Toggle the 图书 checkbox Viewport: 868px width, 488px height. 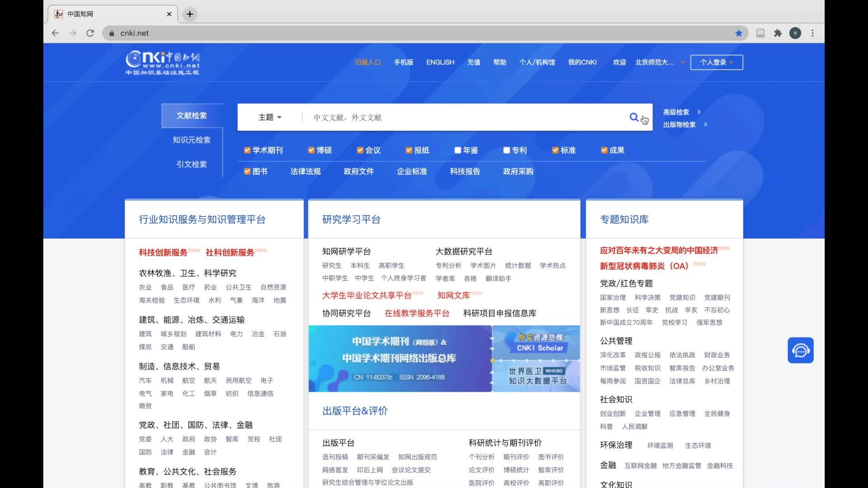click(247, 171)
